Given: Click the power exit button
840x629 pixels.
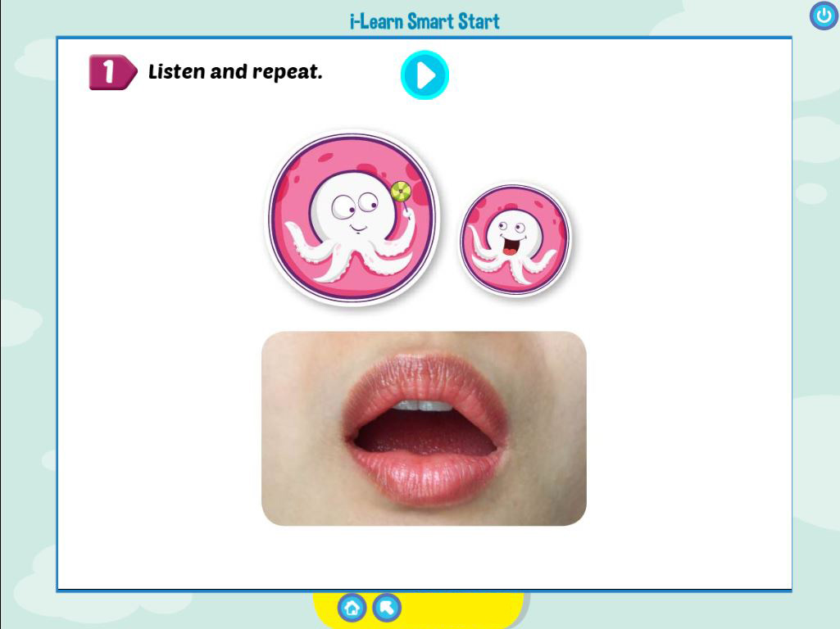Looking at the screenshot, I should tap(824, 16).
